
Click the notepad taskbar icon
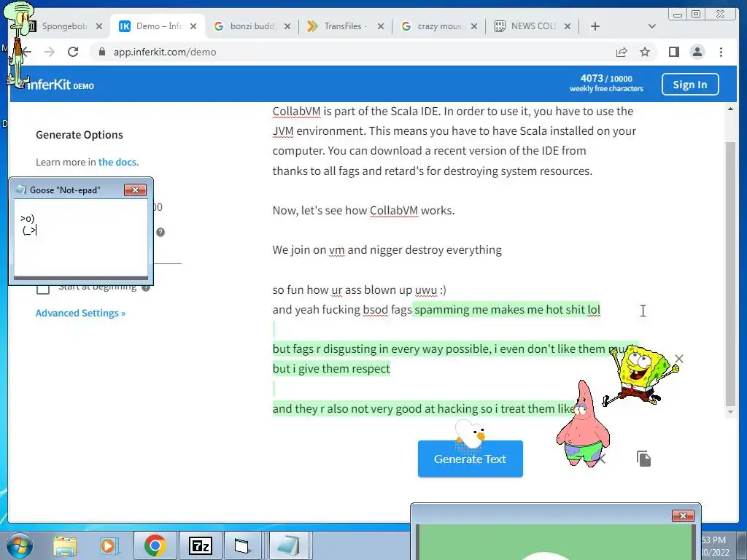pyautogui.click(x=289, y=545)
